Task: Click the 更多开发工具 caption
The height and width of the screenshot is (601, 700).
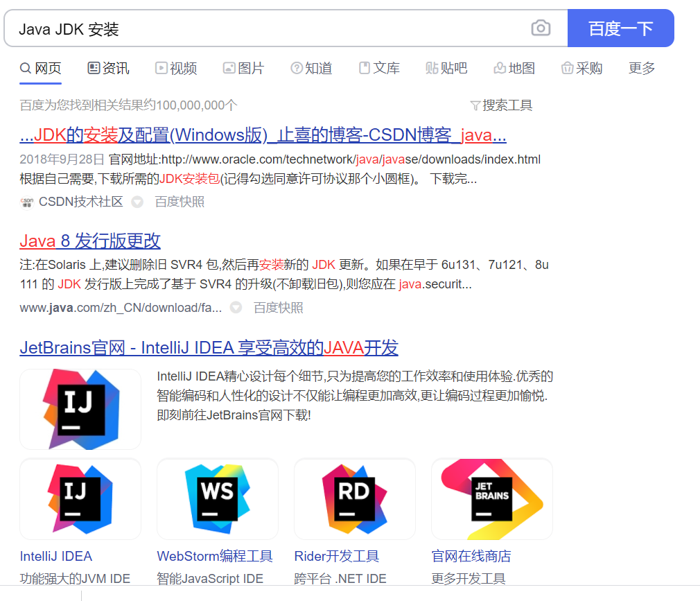Action: click(x=469, y=579)
